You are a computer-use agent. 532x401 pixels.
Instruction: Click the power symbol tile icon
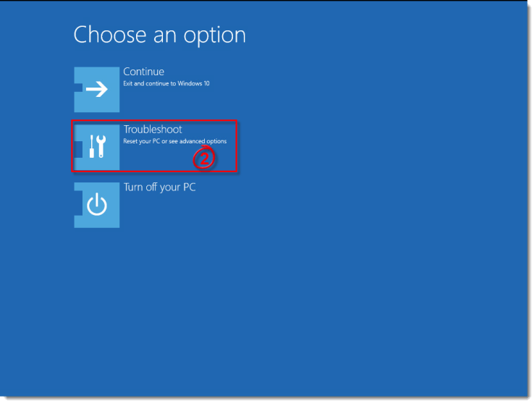[97, 205]
